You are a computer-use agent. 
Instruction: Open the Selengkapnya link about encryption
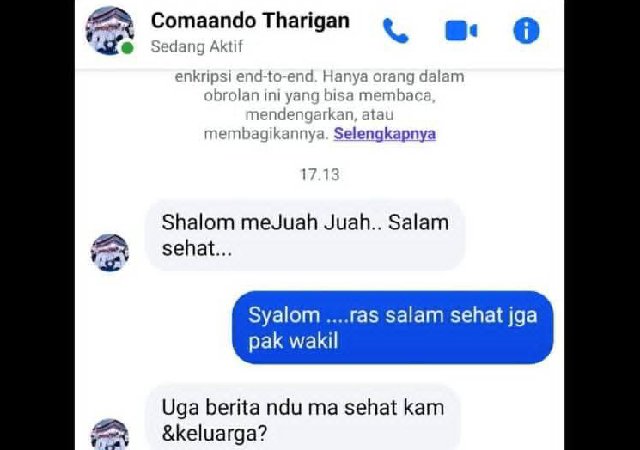pos(384,134)
